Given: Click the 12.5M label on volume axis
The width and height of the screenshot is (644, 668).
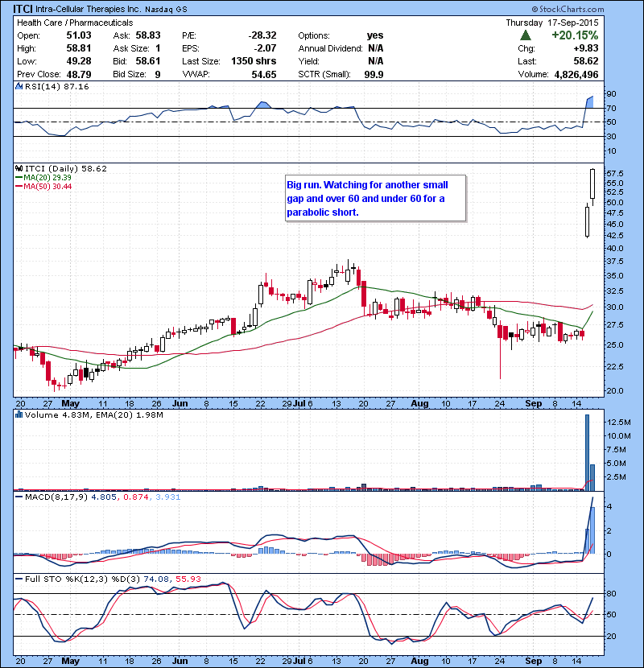Looking at the screenshot, I should pos(618,423).
